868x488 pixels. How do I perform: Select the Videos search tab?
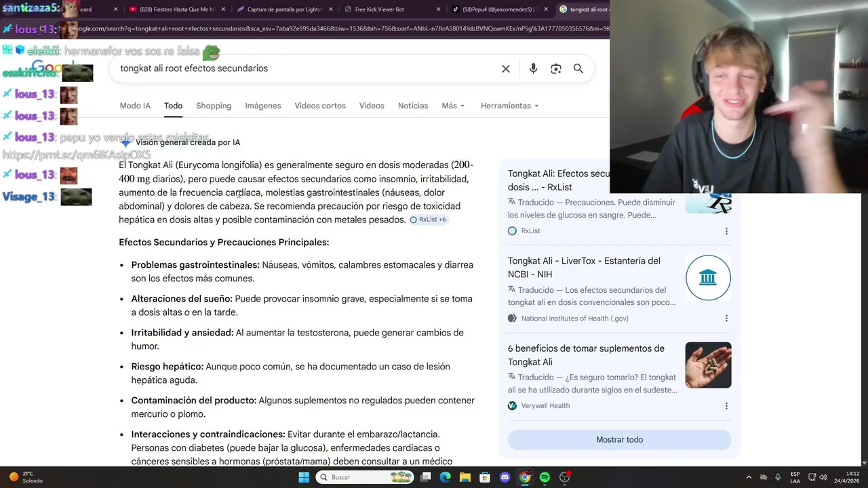click(372, 106)
